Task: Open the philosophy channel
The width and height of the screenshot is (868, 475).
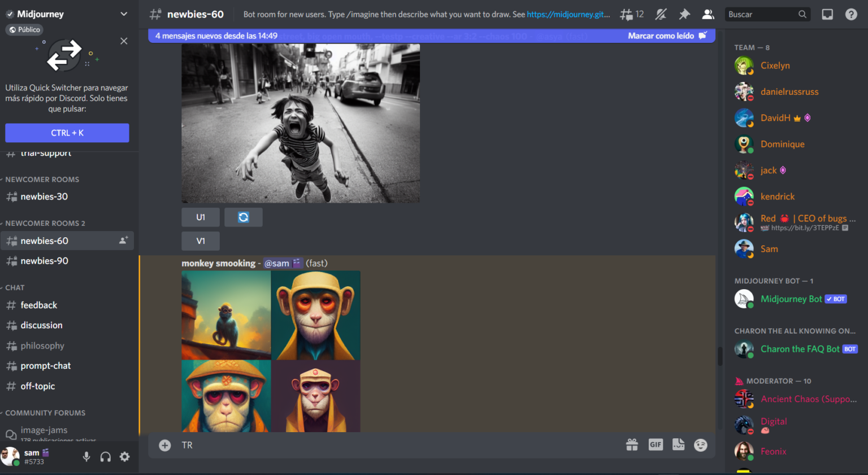Action: 67,346
